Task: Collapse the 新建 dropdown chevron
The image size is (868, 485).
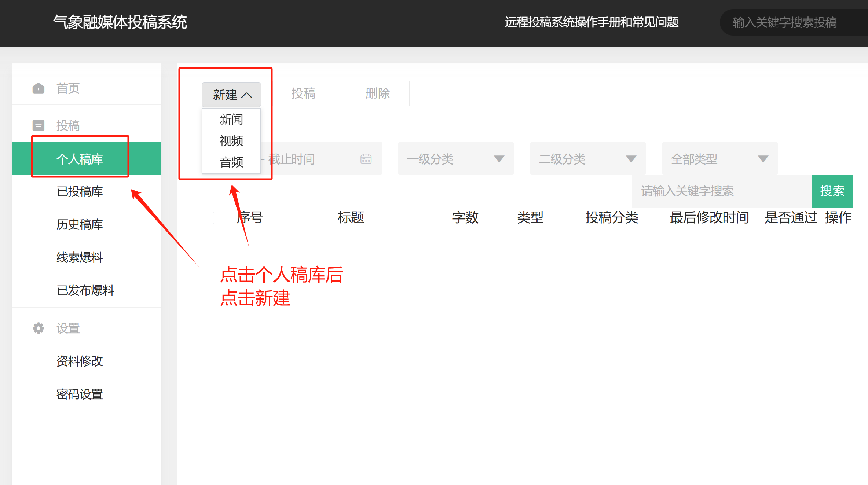Action: (x=247, y=95)
